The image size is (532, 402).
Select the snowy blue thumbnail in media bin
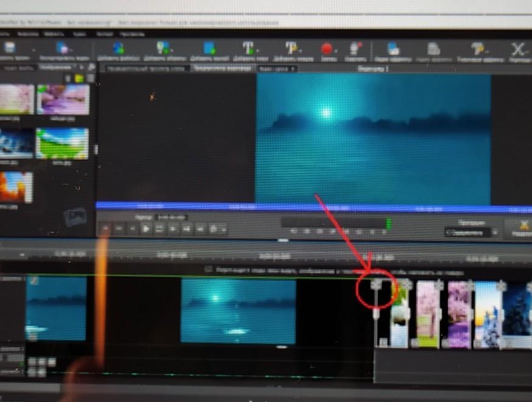coord(17,143)
